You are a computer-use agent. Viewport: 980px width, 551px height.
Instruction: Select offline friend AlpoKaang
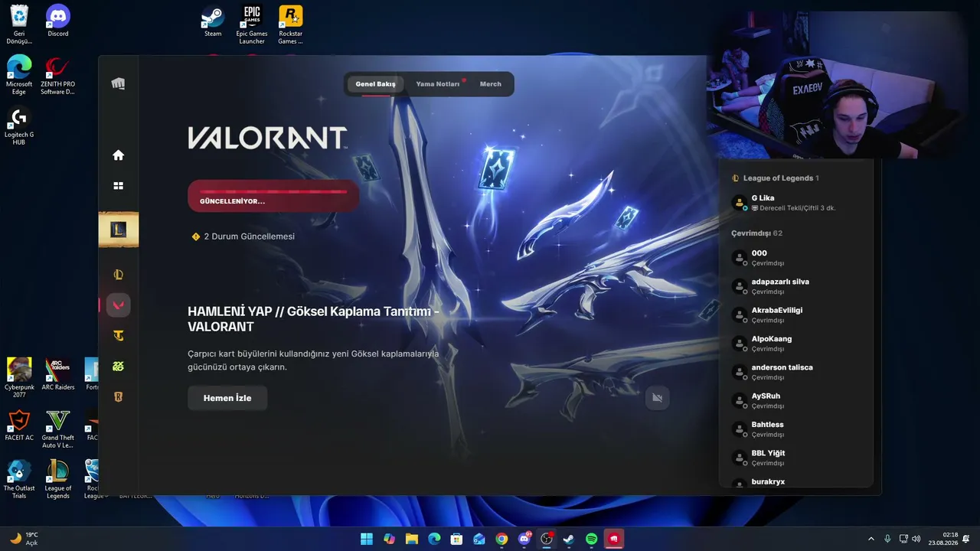796,344
